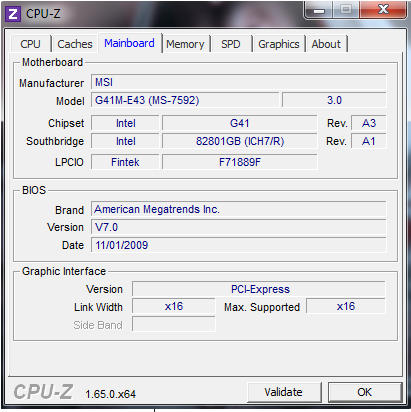Go to the About tab
The height and width of the screenshot is (412, 411).
click(326, 44)
